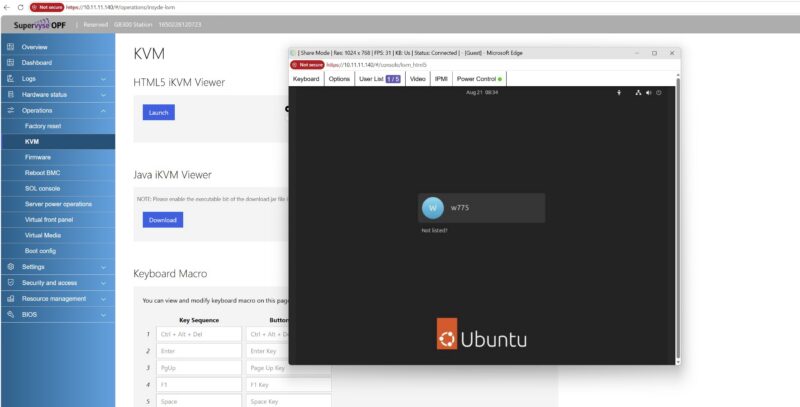Open the Keyboard menu in iKVM viewer
Screen dimensions: 800x407
tap(306, 79)
